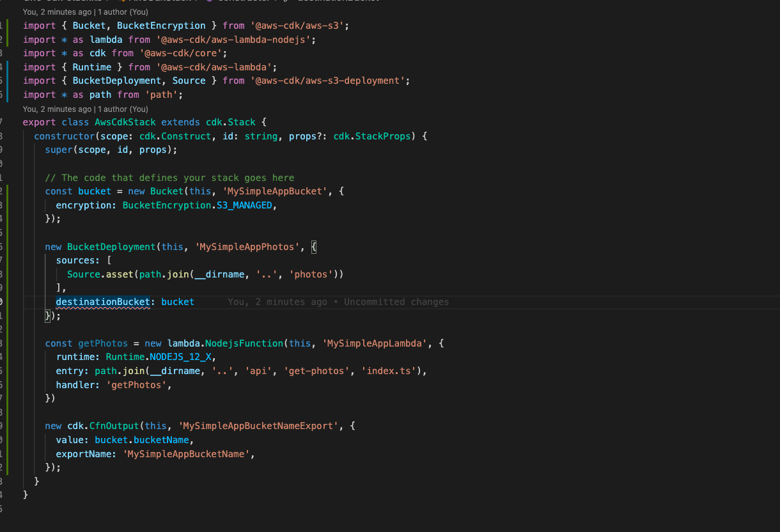Click the super call
This screenshot has width=780, height=532.
tap(59, 150)
